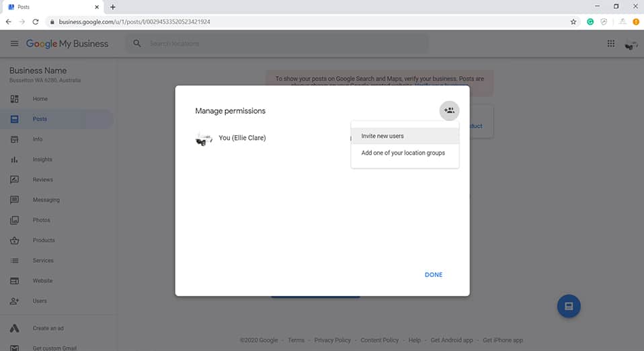Open the account avatar in header

(631, 44)
